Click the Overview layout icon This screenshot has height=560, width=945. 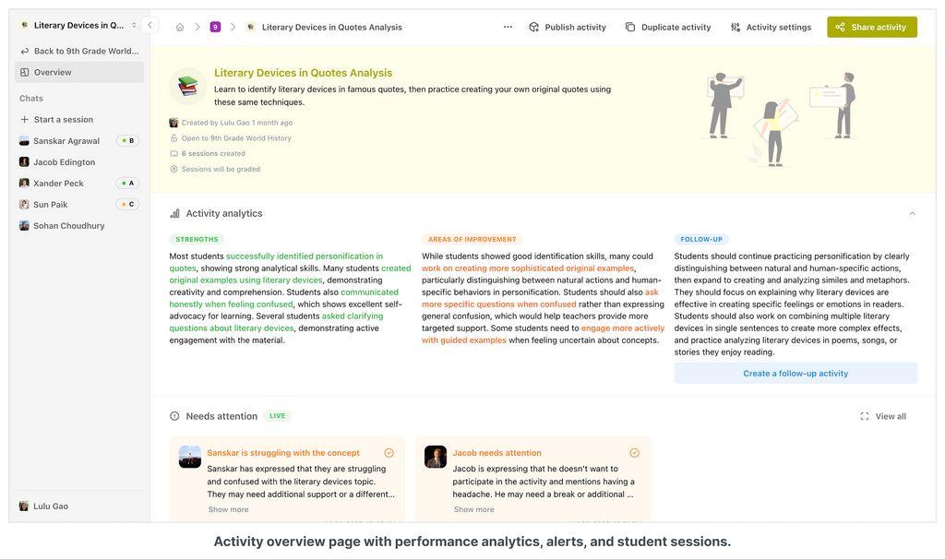(x=25, y=72)
